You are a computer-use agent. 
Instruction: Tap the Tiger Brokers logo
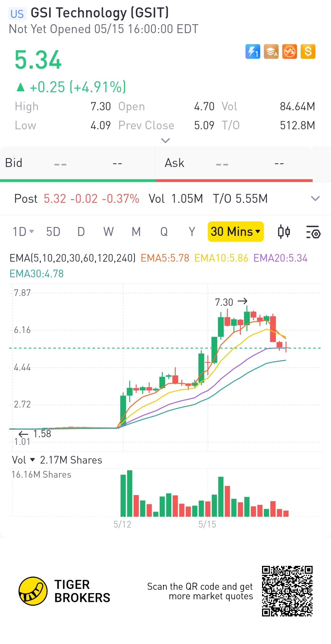pos(64,591)
